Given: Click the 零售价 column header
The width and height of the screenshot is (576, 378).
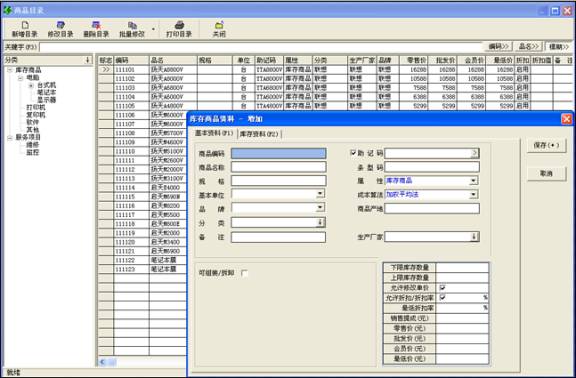Looking at the screenshot, I should tap(413, 60).
